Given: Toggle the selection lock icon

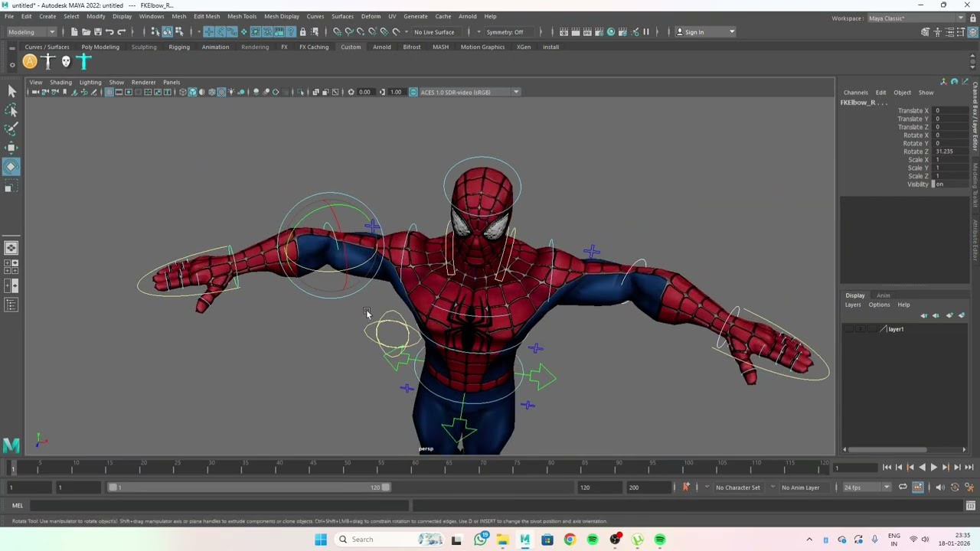Looking at the screenshot, I should (x=302, y=31).
